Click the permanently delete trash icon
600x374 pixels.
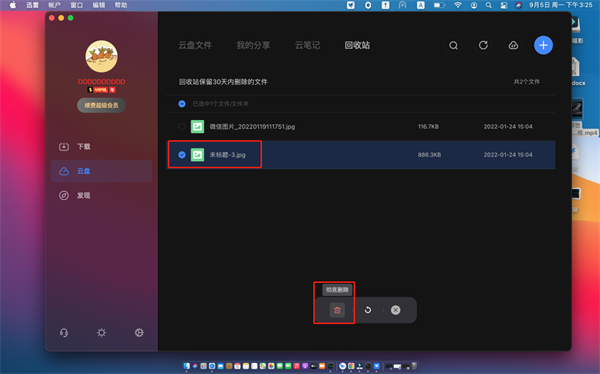pos(337,310)
